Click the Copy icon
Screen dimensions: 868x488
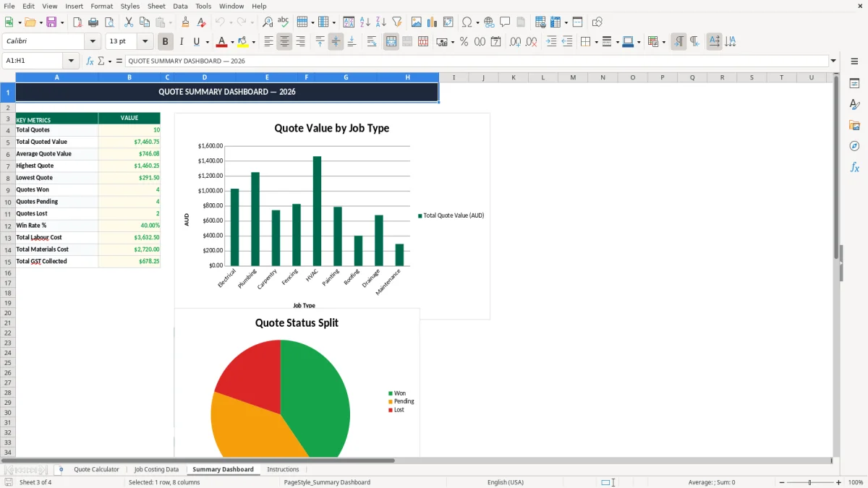(x=145, y=22)
